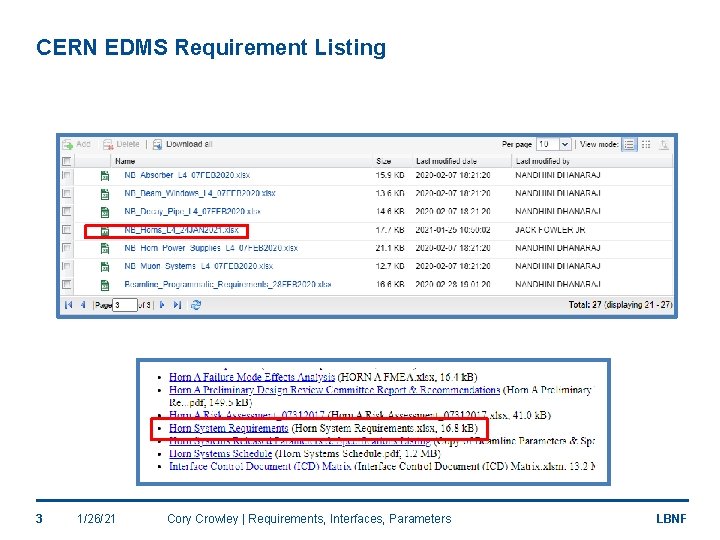Click the JACK FOWLER JR cell
The height and width of the screenshot is (540, 720).
pyautogui.click(x=550, y=230)
